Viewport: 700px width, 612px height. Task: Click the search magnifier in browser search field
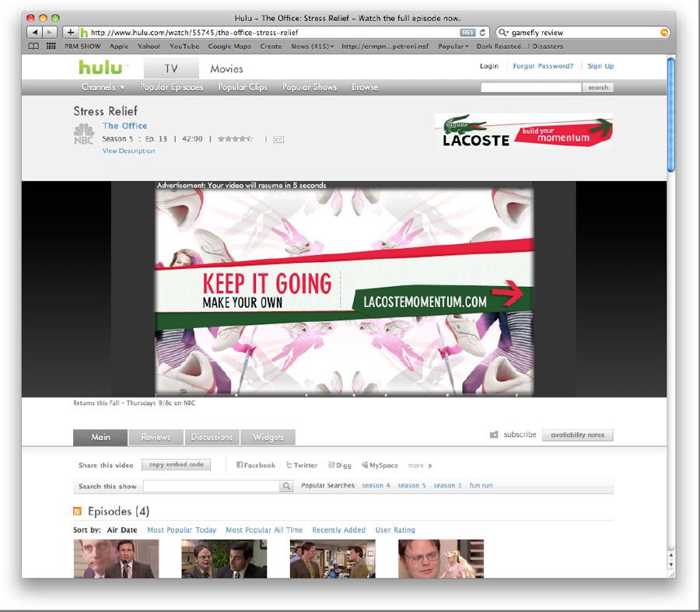(503, 32)
